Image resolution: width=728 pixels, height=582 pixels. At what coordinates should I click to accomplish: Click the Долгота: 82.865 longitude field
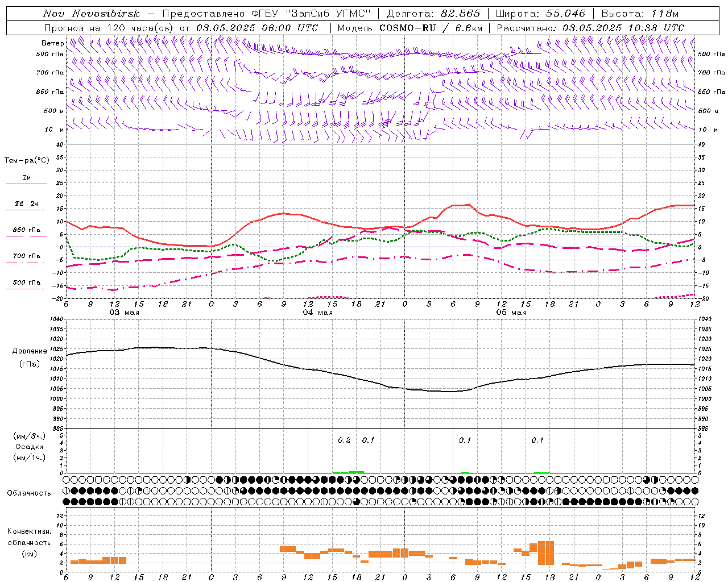434,14
